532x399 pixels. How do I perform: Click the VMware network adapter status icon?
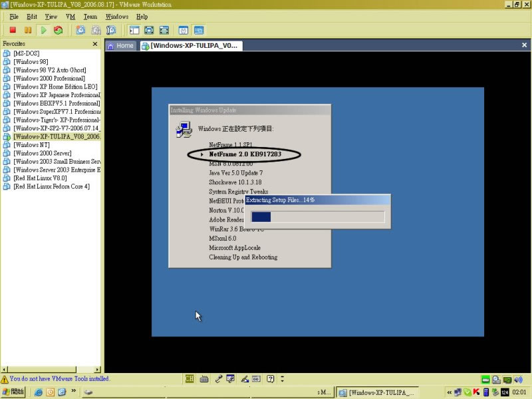(x=507, y=380)
